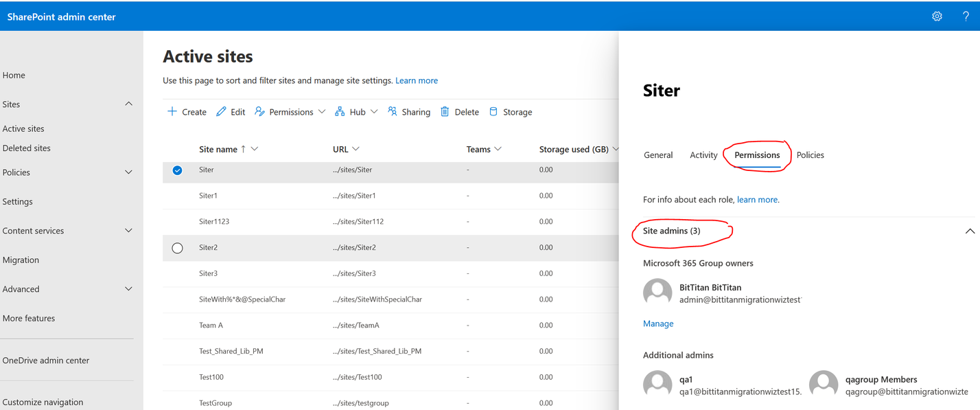
Task: Click the Storage cylinder icon
Action: 493,111
